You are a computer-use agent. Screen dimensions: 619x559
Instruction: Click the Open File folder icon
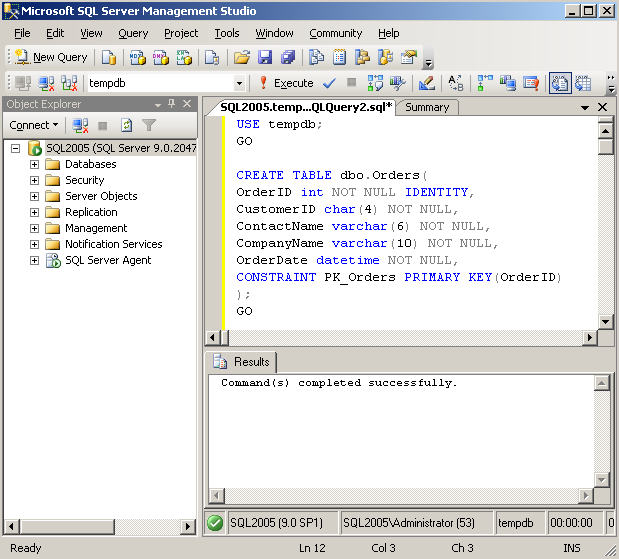(242, 58)
